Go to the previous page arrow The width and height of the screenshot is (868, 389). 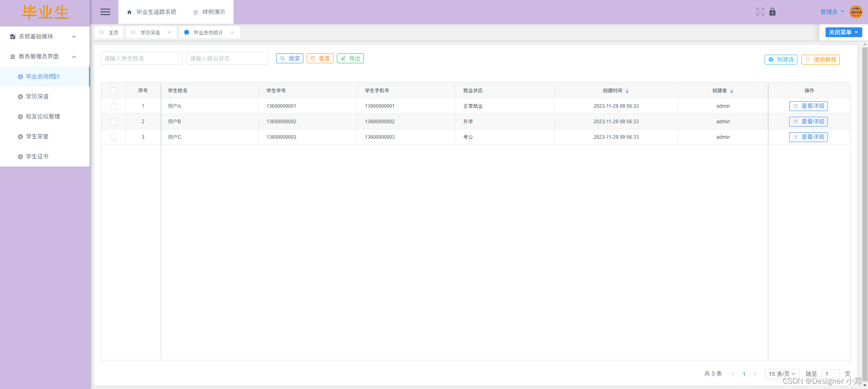733,374
